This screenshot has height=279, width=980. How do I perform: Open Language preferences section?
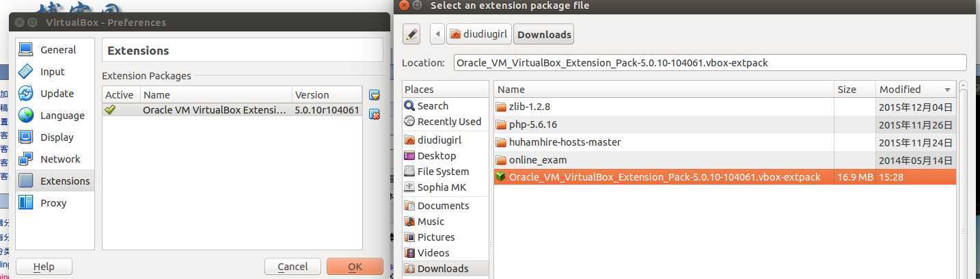(x=55, y=115)
